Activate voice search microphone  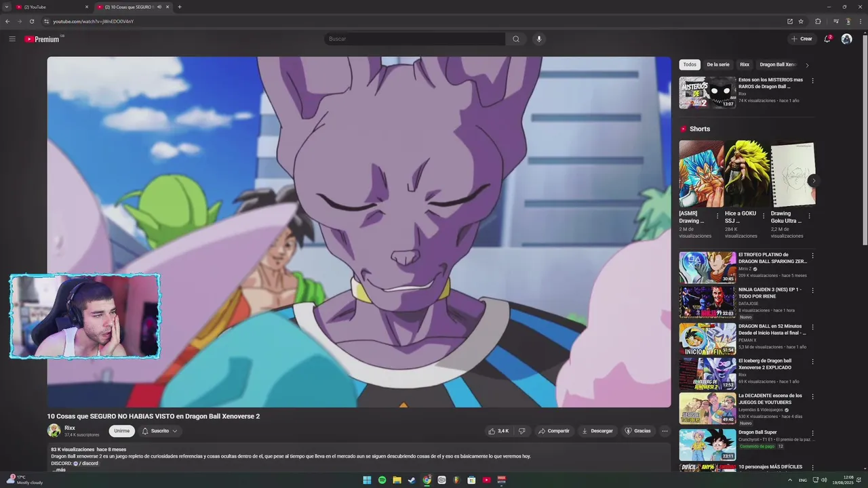(x=539, y=39)
